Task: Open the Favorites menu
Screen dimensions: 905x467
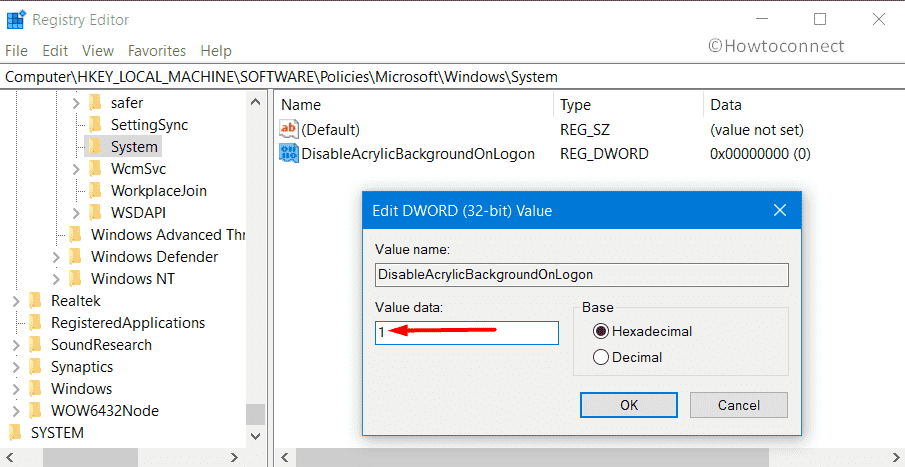Action: [x=156, y=50]
